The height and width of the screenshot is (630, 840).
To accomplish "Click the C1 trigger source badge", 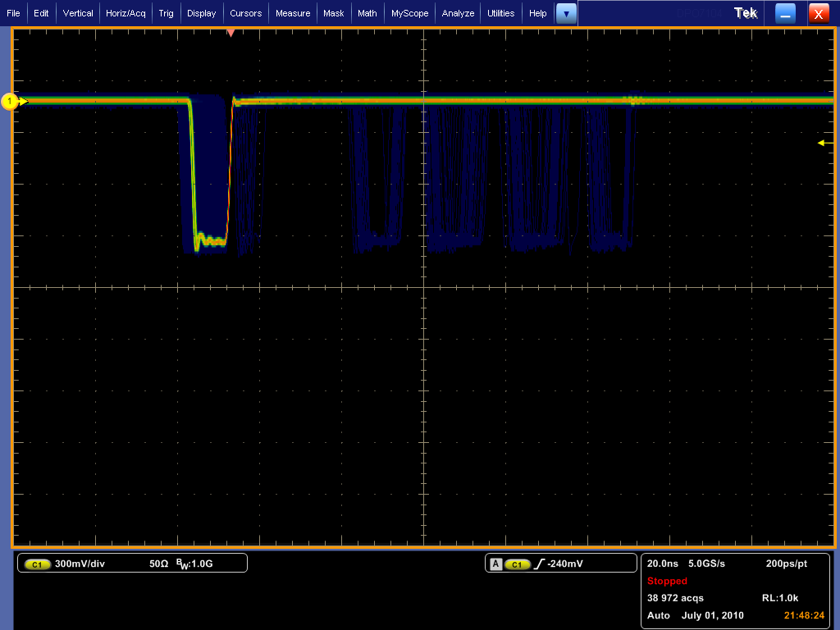I will pos(517,564).
